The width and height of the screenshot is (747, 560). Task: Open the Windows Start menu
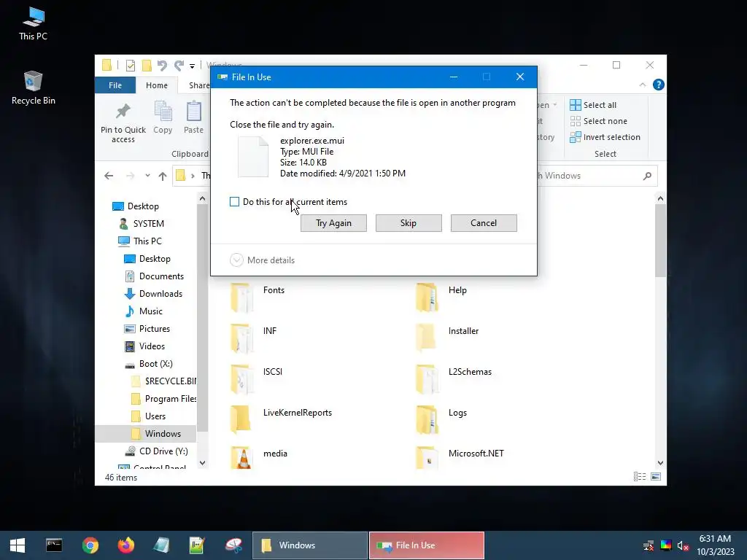pyautogui.click(x=18, y=545)
